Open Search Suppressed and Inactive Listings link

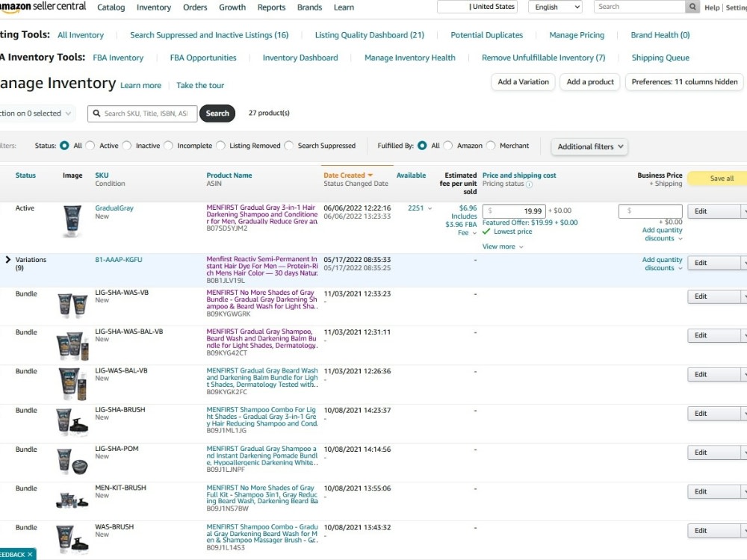pyautogui.click(x=209, y=35)
